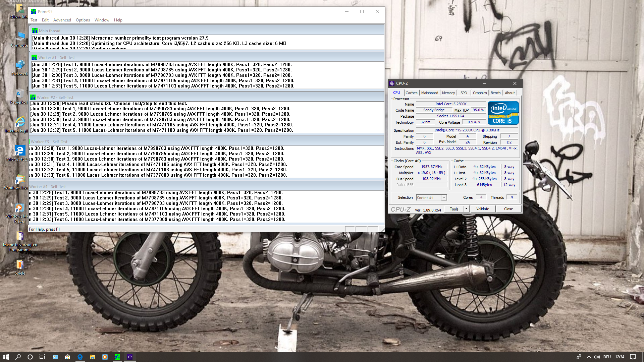Open Cortana circle icon on taskbar
This screenshot has height=362, width=644.
pyautogui.click(x=30, y=357)
